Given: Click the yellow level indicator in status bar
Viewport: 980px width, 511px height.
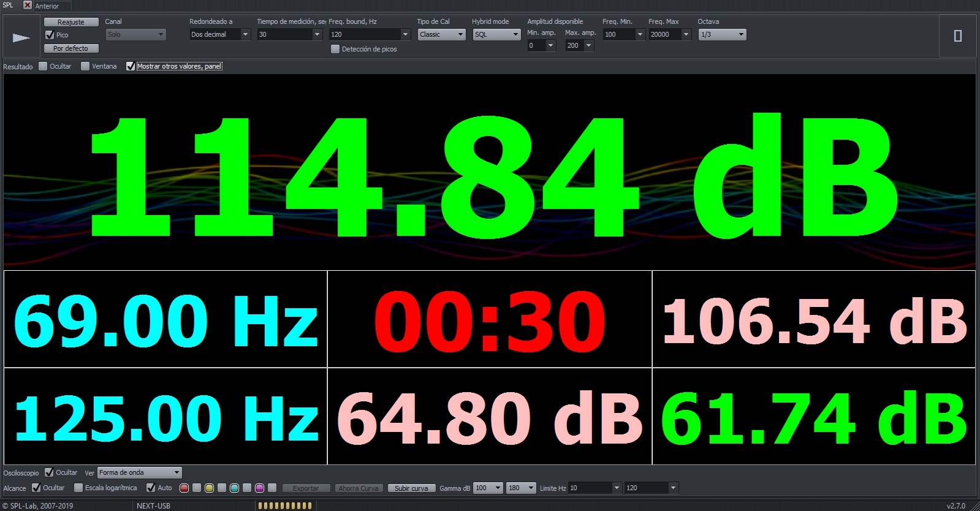Looking at the screenshot, I should pyautogui.click(x=285, y=505).
